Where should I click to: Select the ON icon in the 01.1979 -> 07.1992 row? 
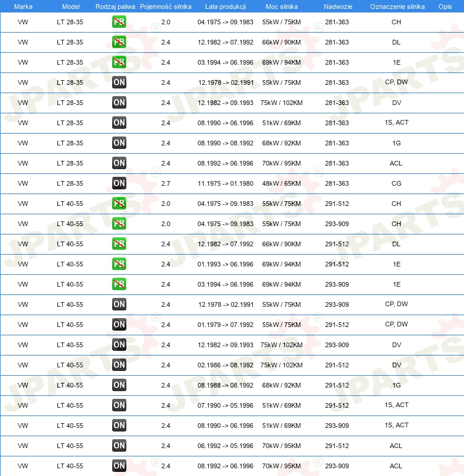119,325
